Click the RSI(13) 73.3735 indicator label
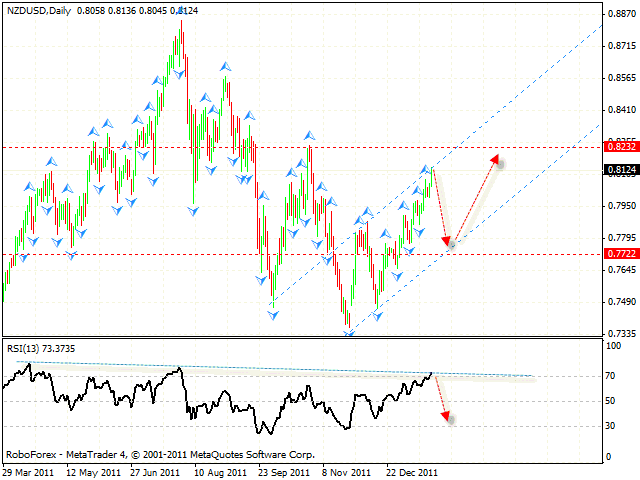This screenshot has width=640, height=480. click(41, 348)
